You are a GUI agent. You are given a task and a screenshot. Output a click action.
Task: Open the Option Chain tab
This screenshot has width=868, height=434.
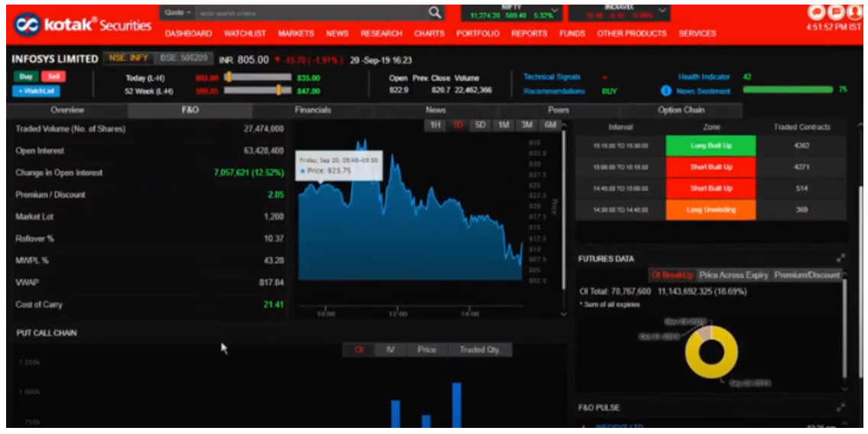[681, 110]
